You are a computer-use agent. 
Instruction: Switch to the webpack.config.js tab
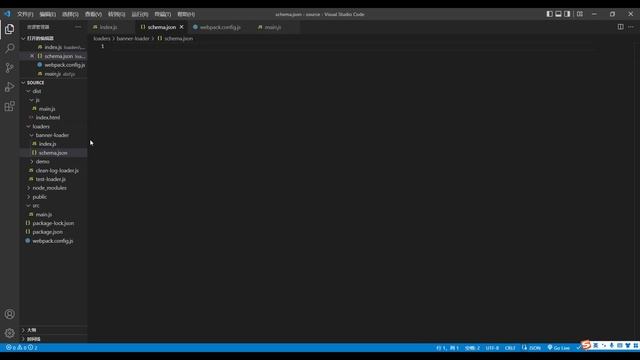coord(220,27)
